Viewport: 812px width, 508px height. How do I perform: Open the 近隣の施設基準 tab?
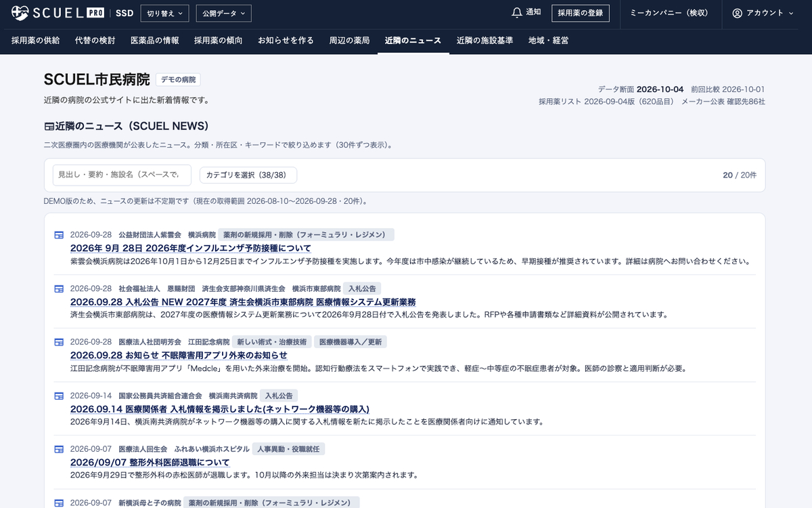pyautogui.click(x=484, y=40)
